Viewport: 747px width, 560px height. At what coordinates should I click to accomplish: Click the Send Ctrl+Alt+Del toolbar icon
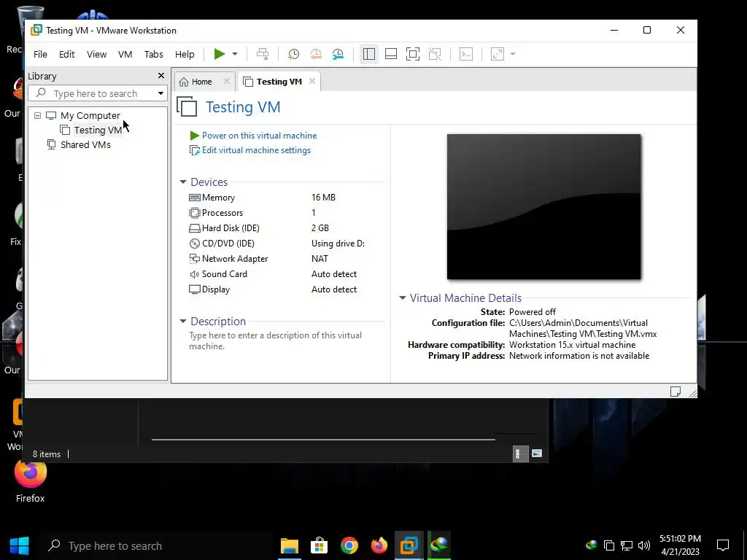[263, 54]
